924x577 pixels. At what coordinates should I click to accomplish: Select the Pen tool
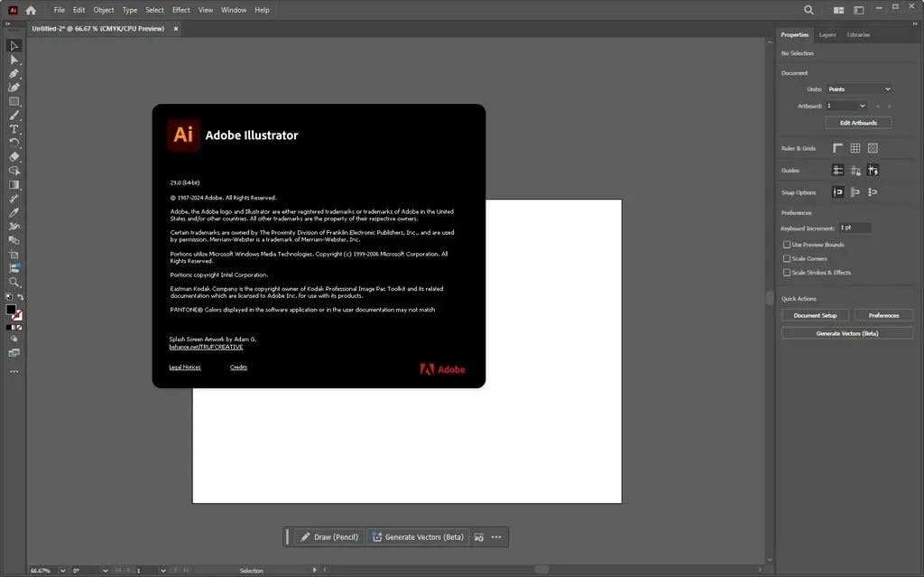click(x=14, y=74)
